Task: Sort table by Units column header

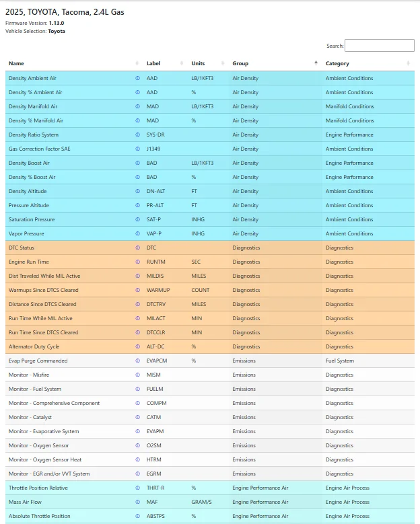Action: click(x=208, y=63)
